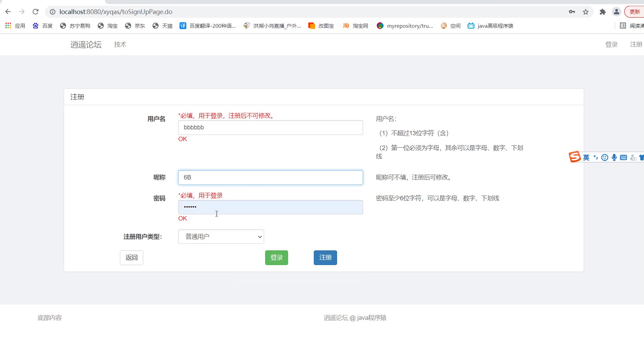Click the 密码 password field
Image resolution: width=644 pixels, height=337 pixels.
(270, 207)
